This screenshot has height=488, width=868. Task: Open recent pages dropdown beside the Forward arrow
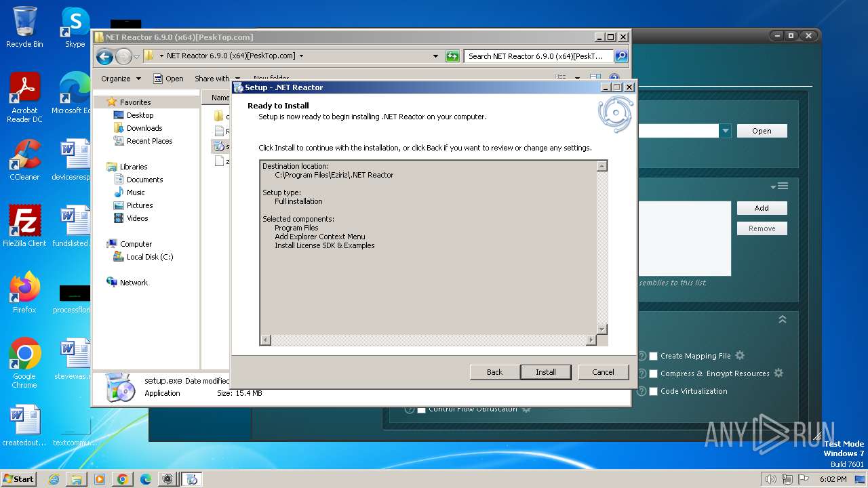click(137, 56)
